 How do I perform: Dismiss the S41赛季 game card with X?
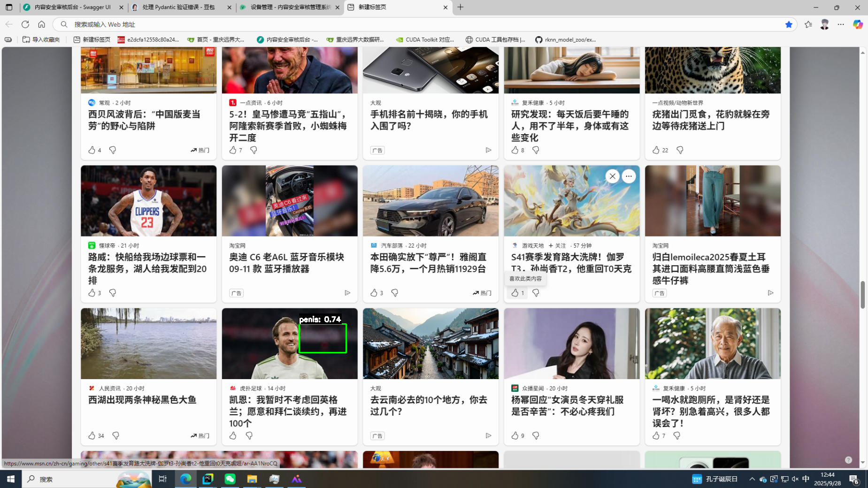coord(612,176)
